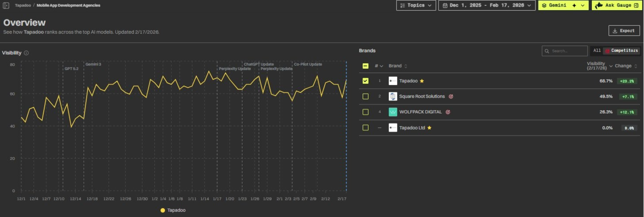Screen dimensions: 644x217
Task: Check the Square Root Solutions checkbox
Action: (365, 96)
